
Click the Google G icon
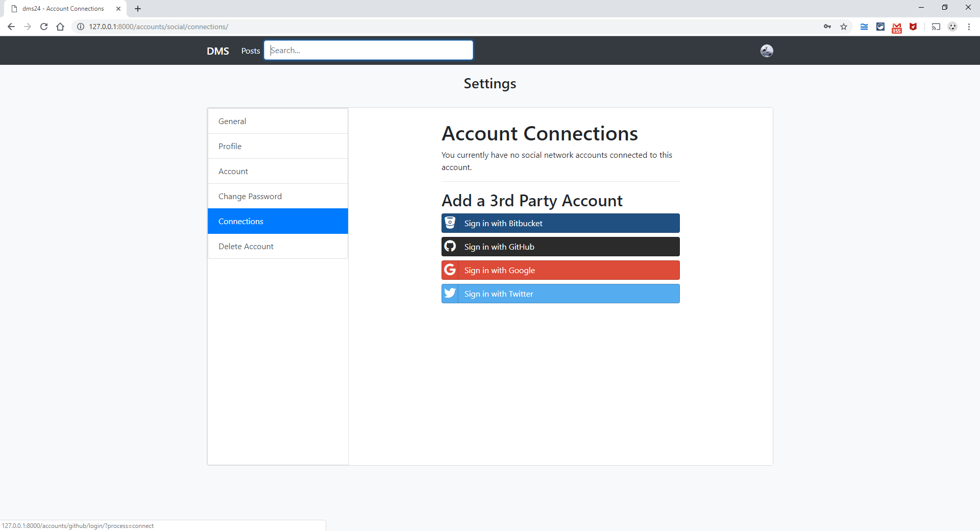pyautogui.click(x=450, y=270)
